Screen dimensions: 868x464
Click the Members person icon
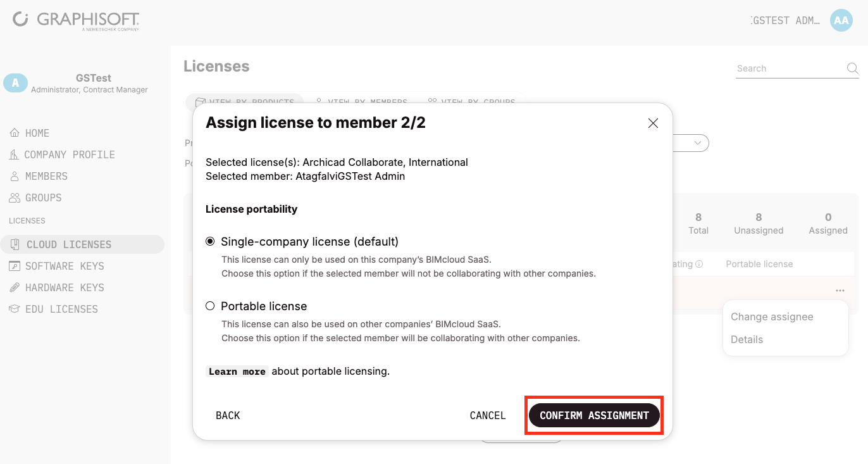coord(15,176)
